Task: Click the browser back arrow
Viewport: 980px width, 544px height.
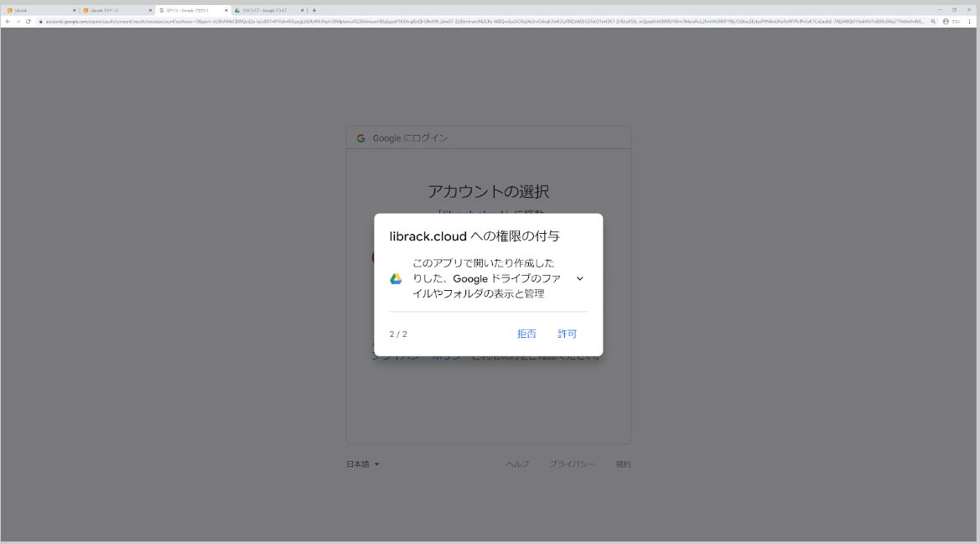Action: (8, 20)
